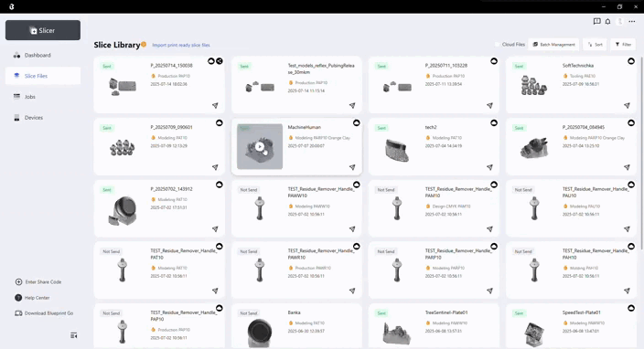Click the Banka file name

pos(294,312)
